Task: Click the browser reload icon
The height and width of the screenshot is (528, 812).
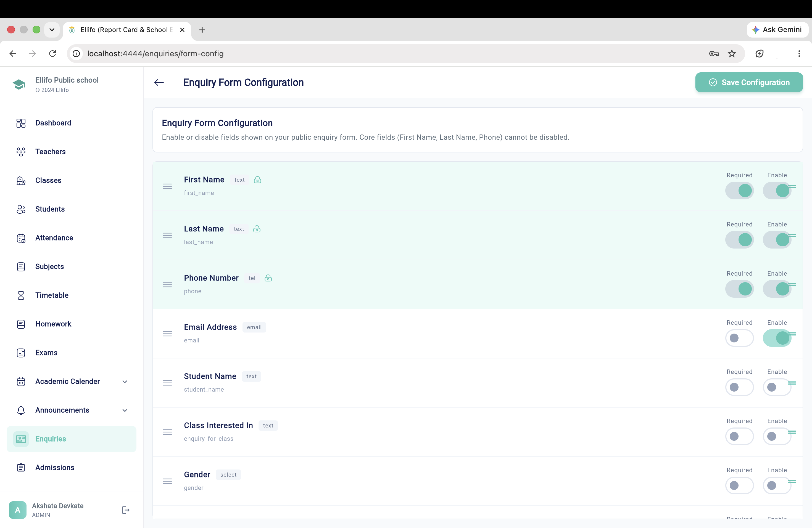Action: 52,54
